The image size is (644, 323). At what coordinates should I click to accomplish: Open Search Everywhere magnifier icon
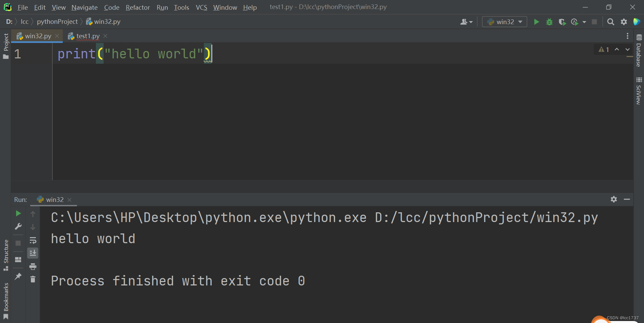point(611,22)
